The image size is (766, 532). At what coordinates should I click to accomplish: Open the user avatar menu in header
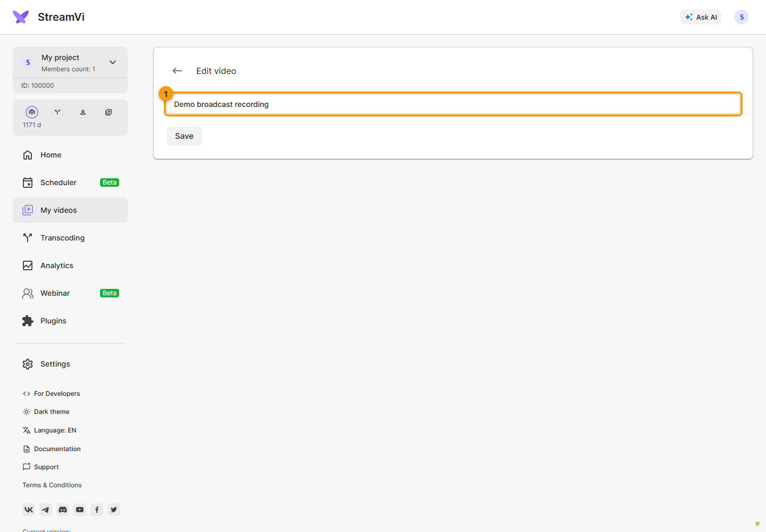(x=742, y=17)
